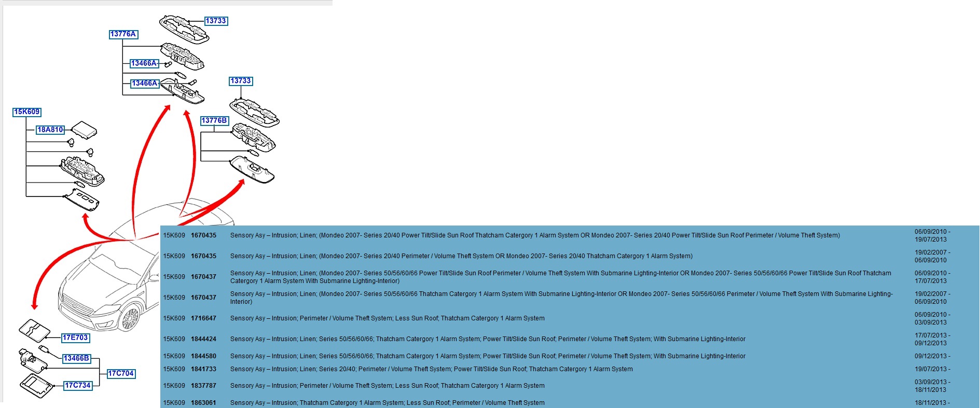Click the Series 20/40 description for part 1841733
980x408 pixels.
point(431,369)
